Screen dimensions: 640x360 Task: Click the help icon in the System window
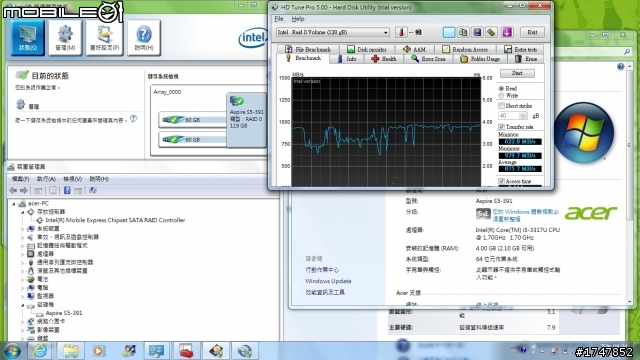620,67
